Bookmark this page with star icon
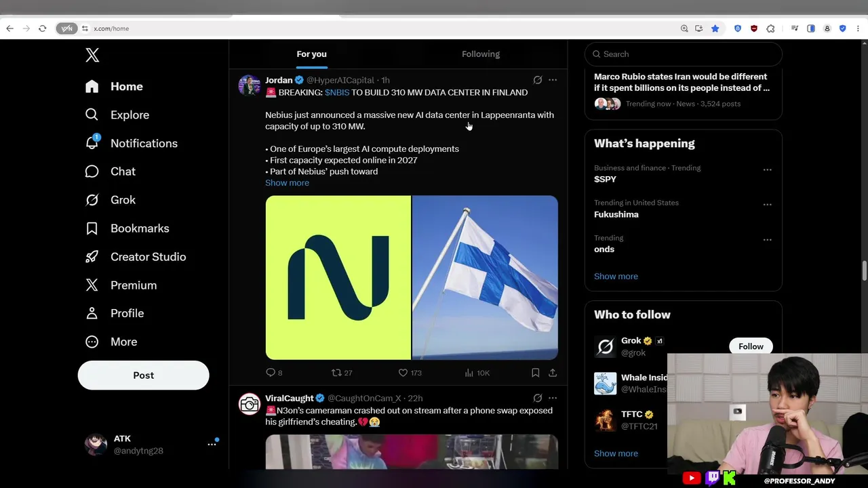Image resolution: width=868 pixels, height=488 pixels. click(715, 28)
